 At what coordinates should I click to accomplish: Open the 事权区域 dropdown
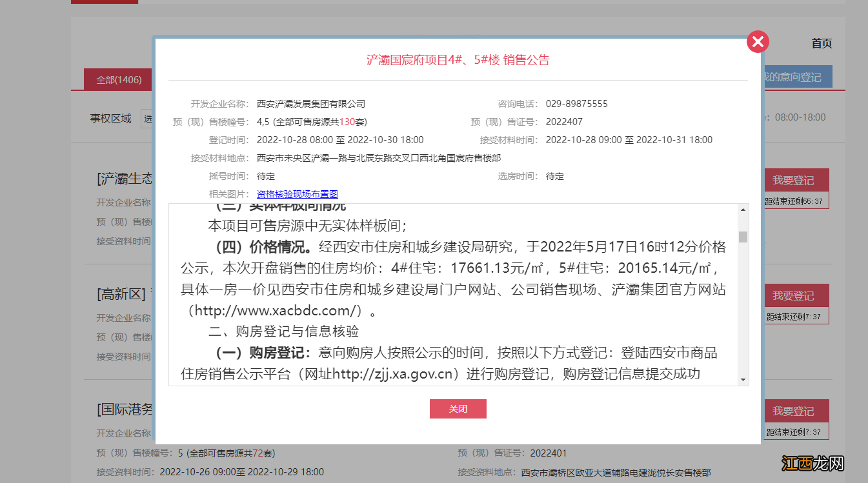pyautogui.click(x=147, y=119)
